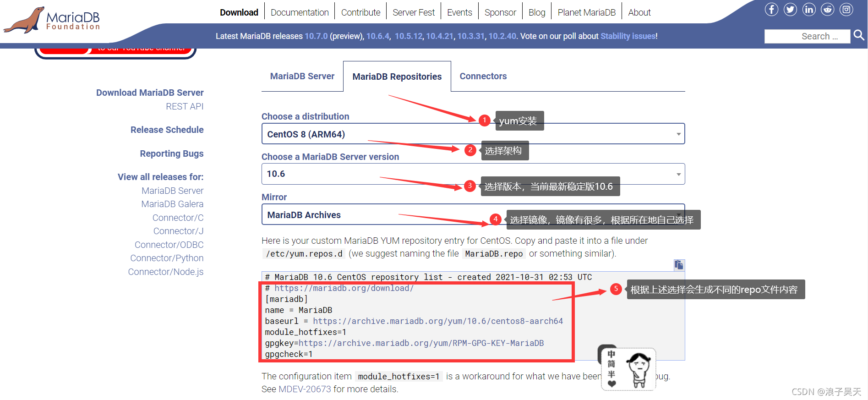This screenshot has height=400, width=868.
Task: Open the 10.2.40 release link
Action: [x=502, y=36]
